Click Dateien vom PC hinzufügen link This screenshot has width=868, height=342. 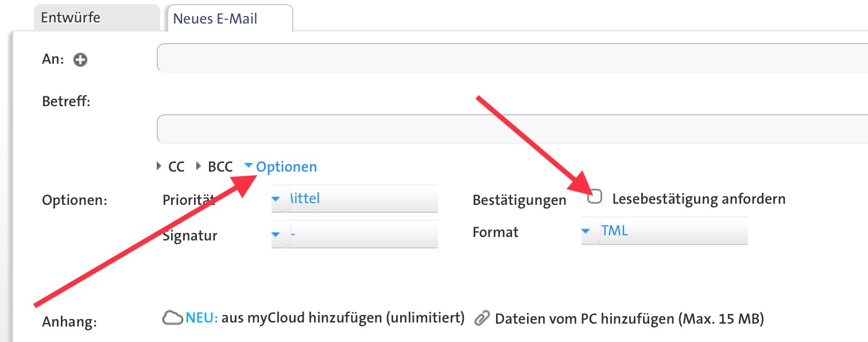tap(629, 318)
